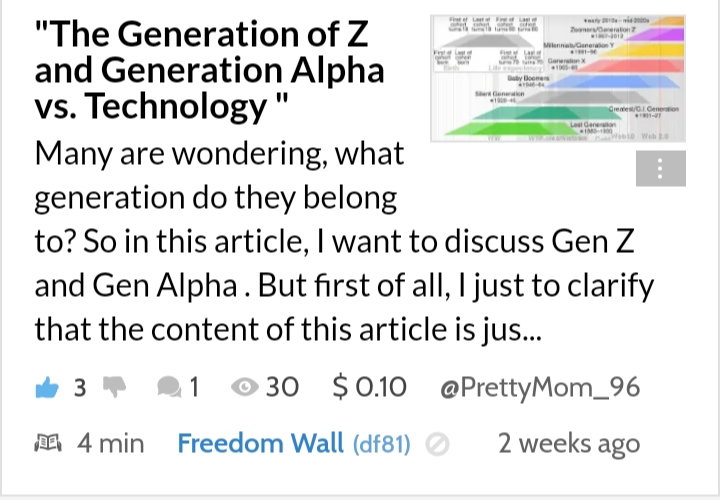Click the eye views icon
The height and width of the screenshot is (500, 720).
(x=245, y=387)
